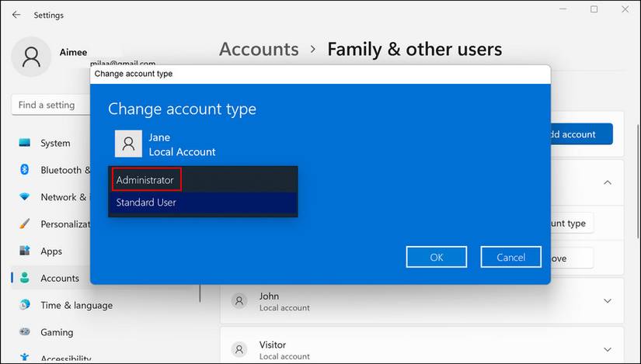Click the Time & language globe icon
The image size is (641, 364).
click(25, 305)
